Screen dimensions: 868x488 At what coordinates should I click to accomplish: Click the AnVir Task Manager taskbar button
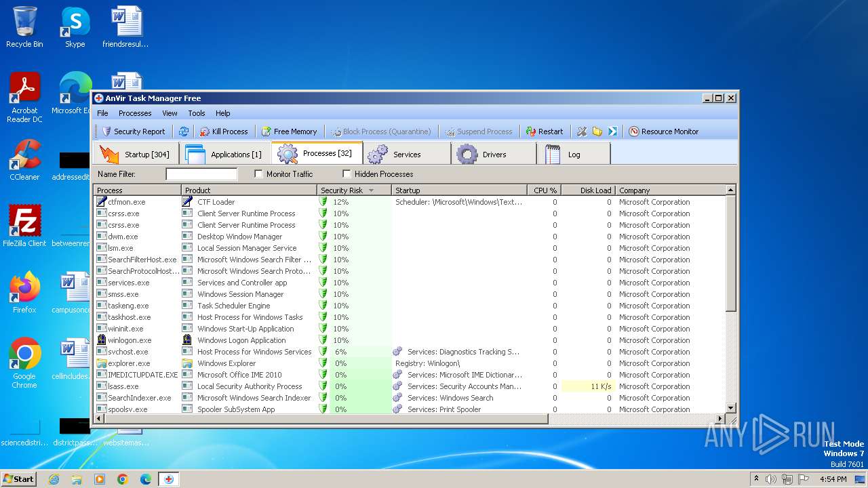168,479
